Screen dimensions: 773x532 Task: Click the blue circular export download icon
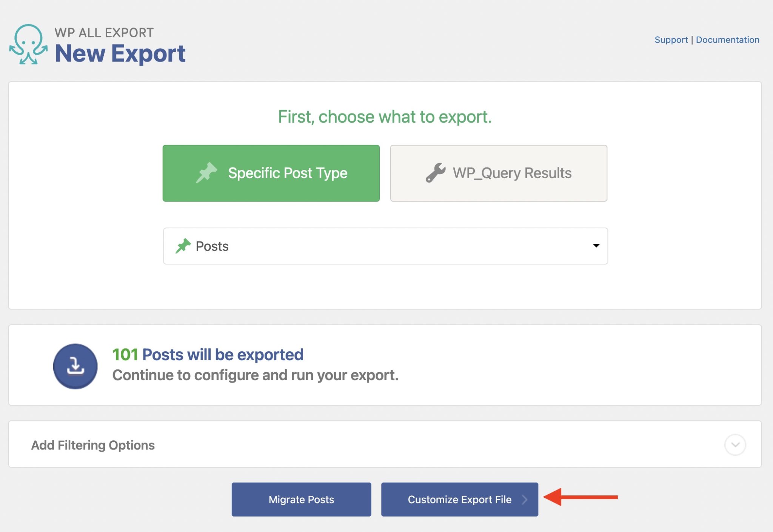[x=75, y=366]
